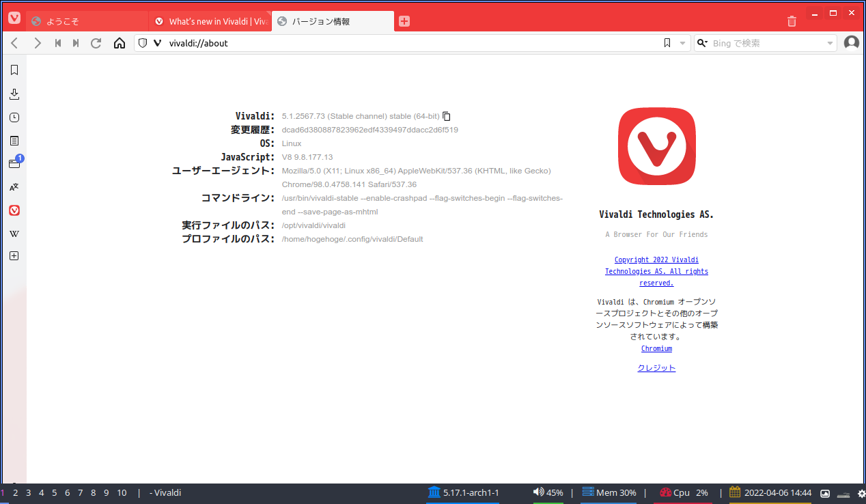866x504 pixels.
Task: Go back in navigation history
Action: (16, 43)
